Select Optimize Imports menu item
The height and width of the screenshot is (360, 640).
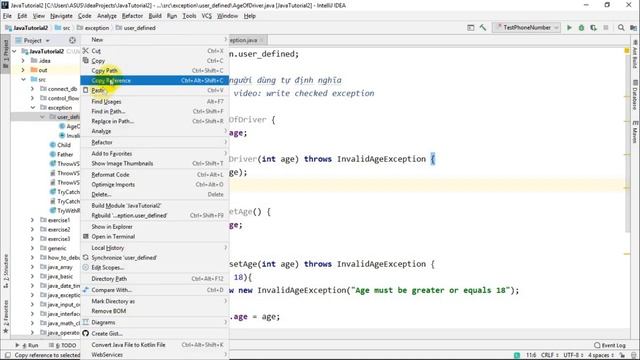pyautogui.click(x=155, y=184)
